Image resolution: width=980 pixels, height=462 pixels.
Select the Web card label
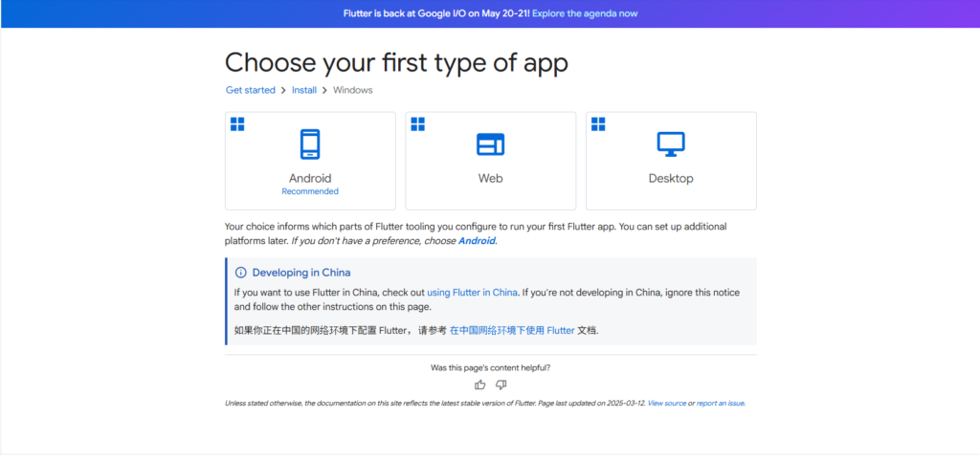491,179
